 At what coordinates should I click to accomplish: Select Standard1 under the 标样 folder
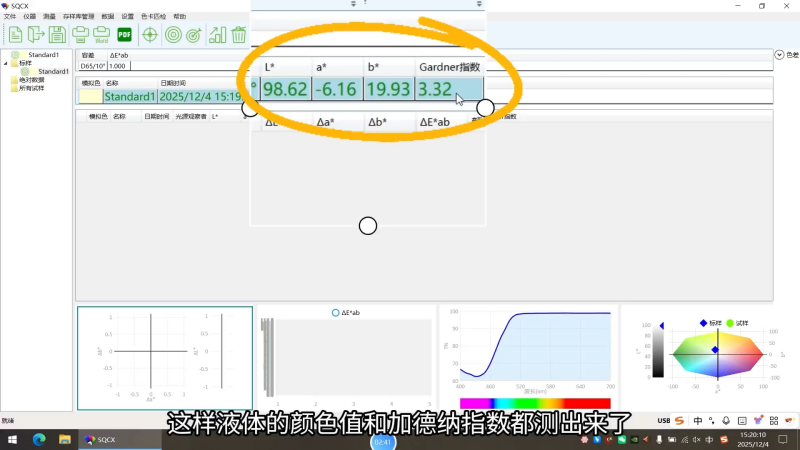pos(53,71)
